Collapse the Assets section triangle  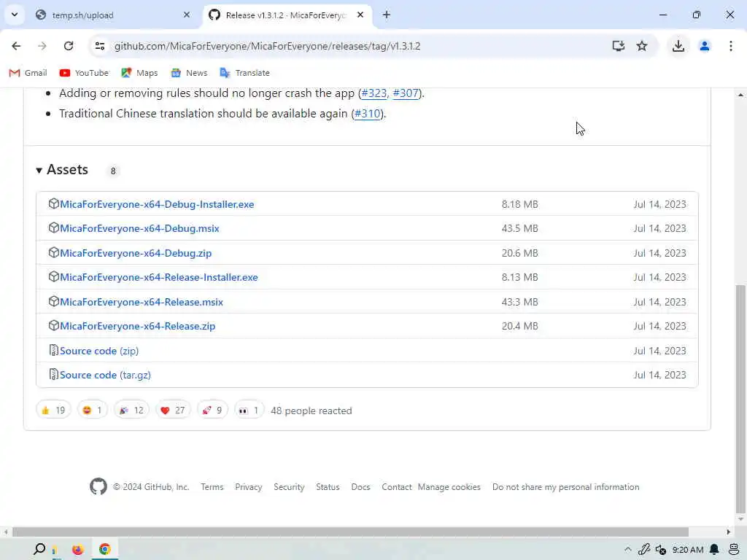tap(39, 170)
